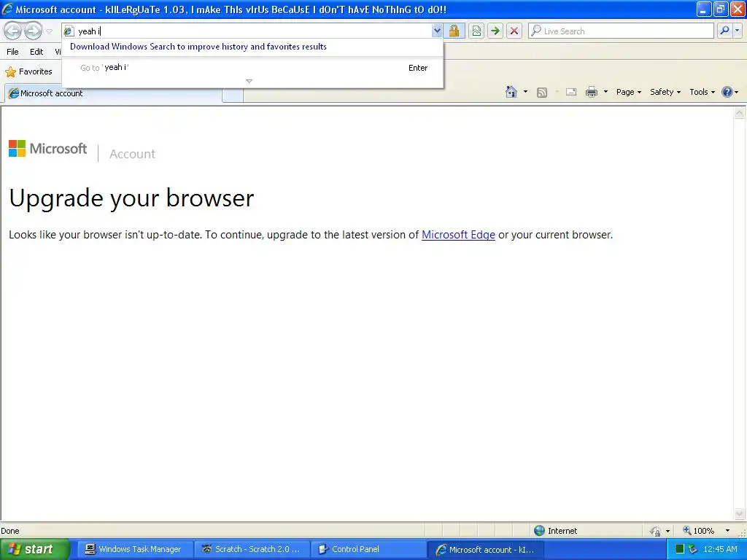Open the Edit menu
This screenshot has width=747, height=560.
[x=36, y=52]
